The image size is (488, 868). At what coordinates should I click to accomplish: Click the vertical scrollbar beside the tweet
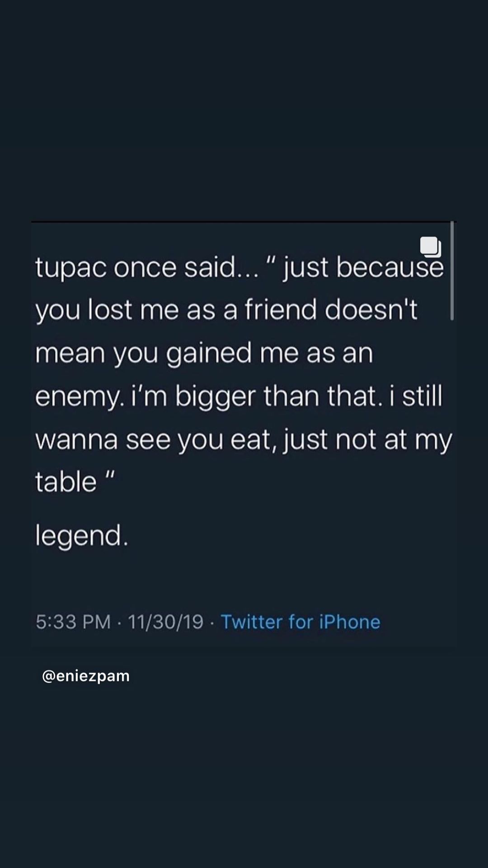[452, 270]
